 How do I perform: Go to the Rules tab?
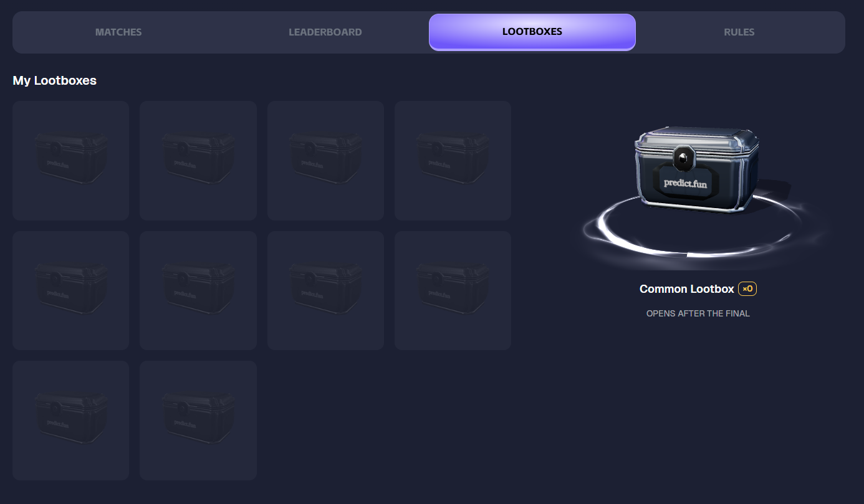[739, 32]
